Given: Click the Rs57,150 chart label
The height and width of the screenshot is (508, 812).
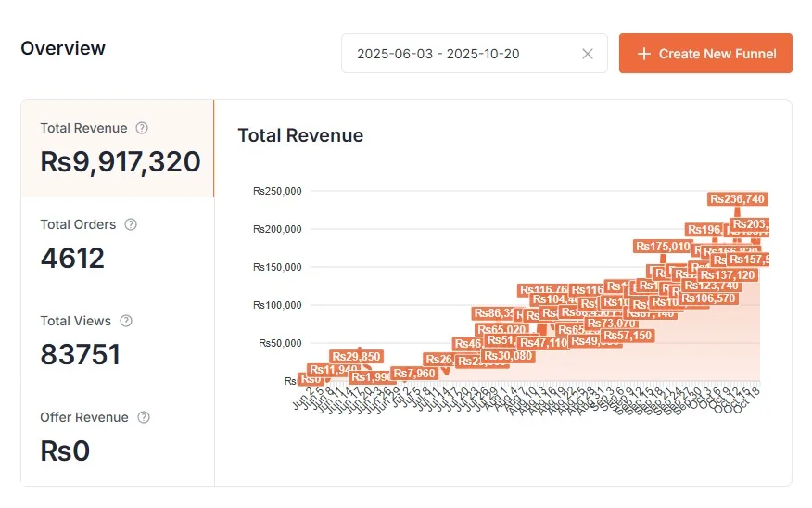Looking at the screenshot, I should click(628, 335).
